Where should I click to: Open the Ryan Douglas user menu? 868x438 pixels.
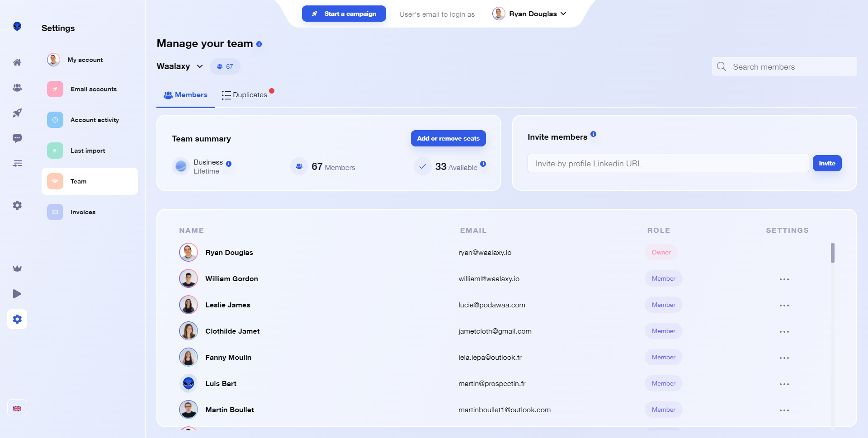pyautogui.click(x=529, y=14)
